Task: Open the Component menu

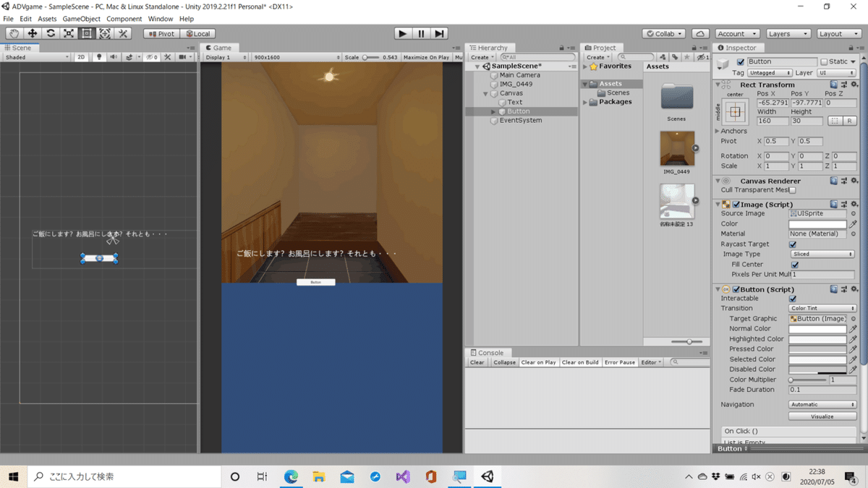Action: coord(124,19)
